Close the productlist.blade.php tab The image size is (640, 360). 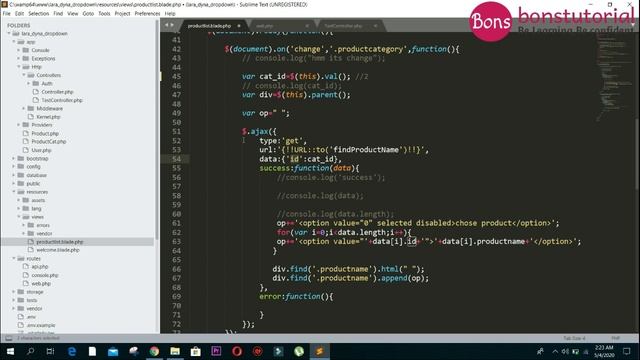(x=239, y=26)
